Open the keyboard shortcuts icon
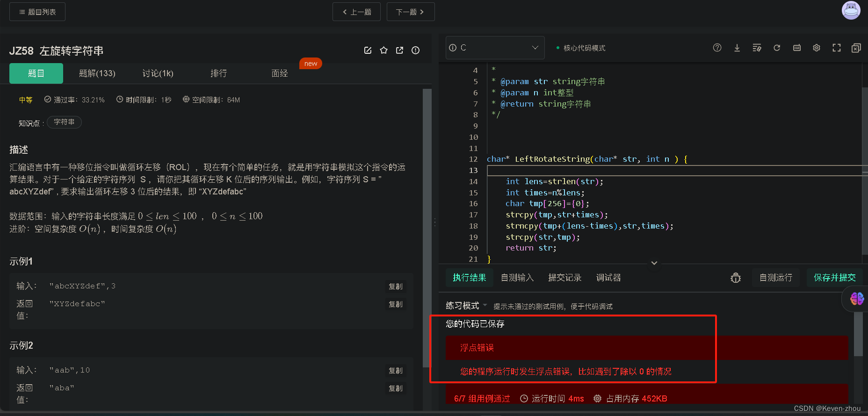This screenshot has height=416, width=868. point(797,48)
